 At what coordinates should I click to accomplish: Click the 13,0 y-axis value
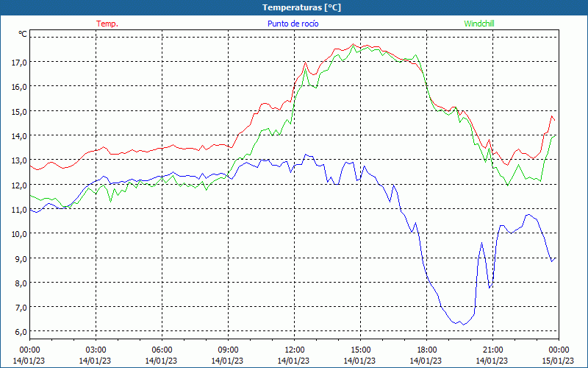click(x=20, y=160)
